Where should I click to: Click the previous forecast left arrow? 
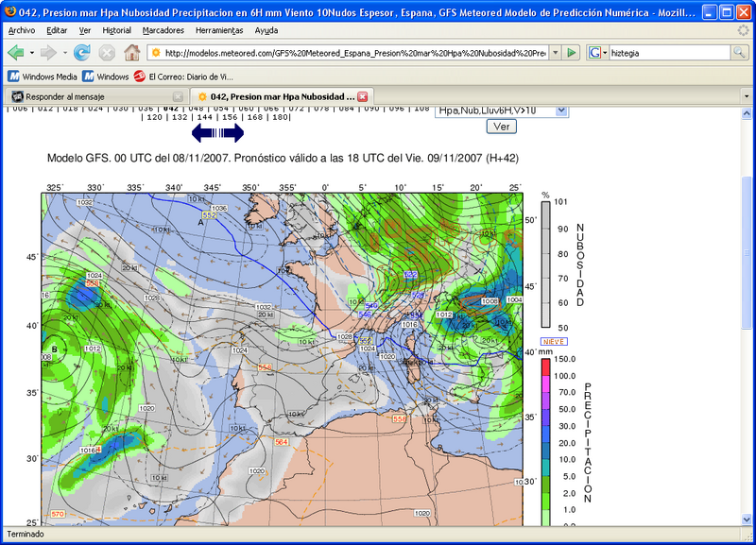click(204, 133)
